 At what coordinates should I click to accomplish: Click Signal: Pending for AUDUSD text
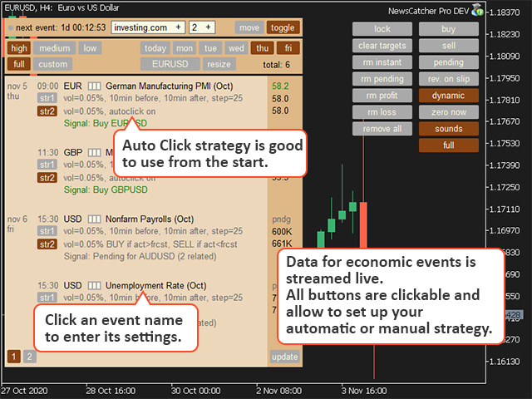(x=140, y=256)
